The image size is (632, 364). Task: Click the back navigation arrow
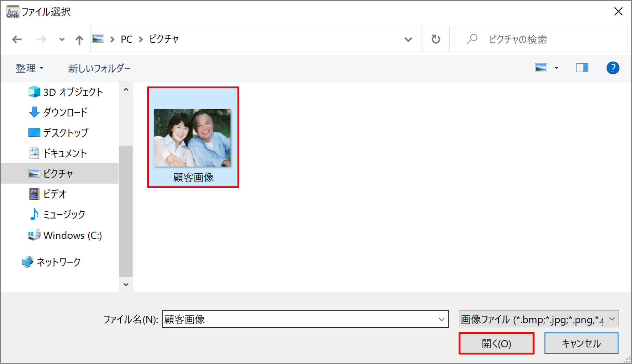click(17, 39)
